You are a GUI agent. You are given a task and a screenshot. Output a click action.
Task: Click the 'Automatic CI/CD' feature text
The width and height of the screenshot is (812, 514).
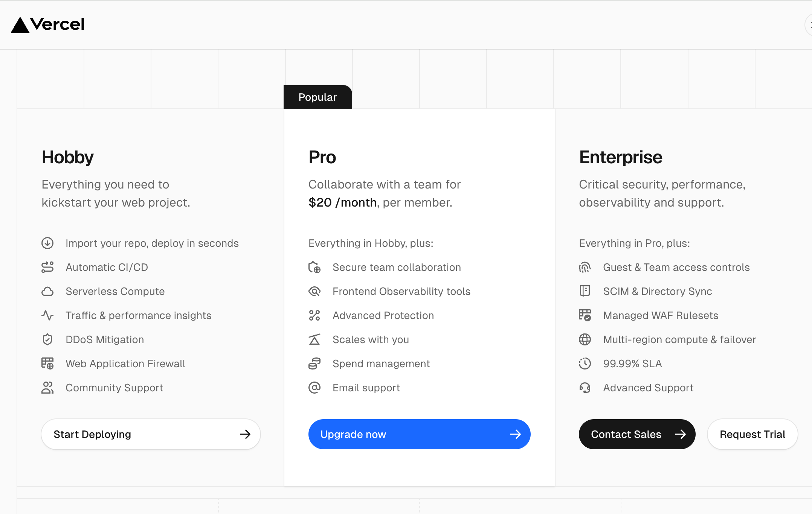pyautogui.click(x=107, y=267)
